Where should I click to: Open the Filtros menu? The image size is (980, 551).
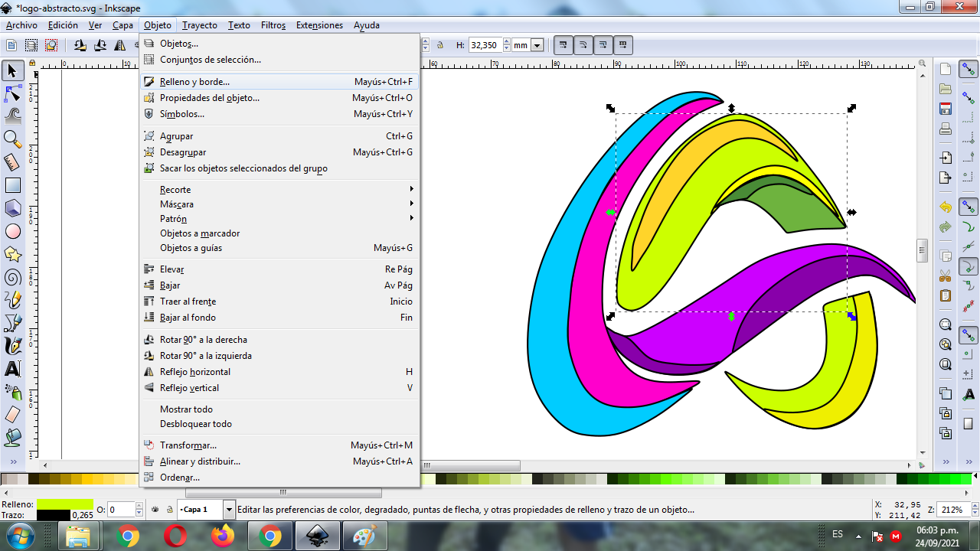[273, 25]
